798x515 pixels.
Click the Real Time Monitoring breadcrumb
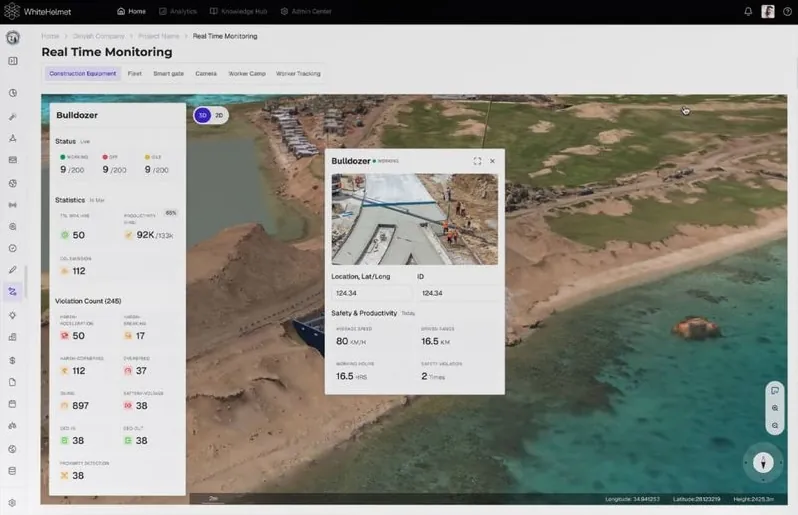coord(225,36)
